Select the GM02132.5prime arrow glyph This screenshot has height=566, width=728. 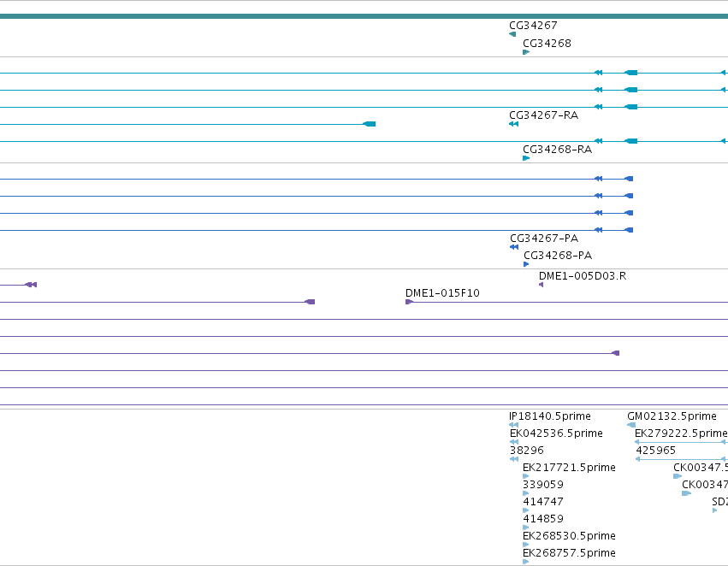(631, 425)
